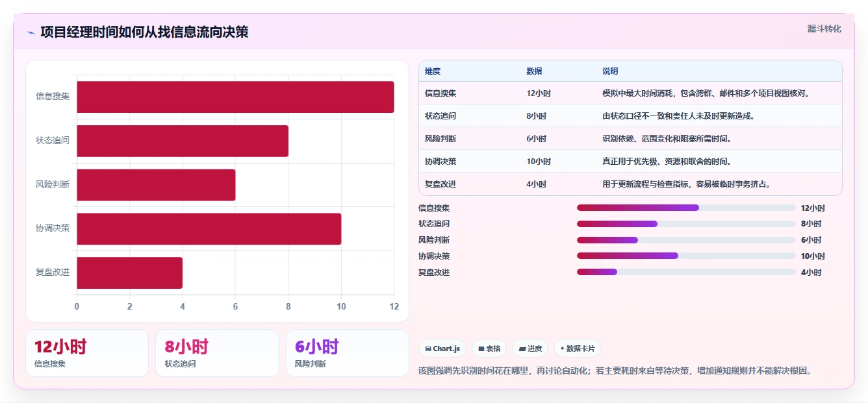868x403 pixels.
Task: Click the page title 项目经理时间如何从找信息流向决策
Action: (144, 32)
